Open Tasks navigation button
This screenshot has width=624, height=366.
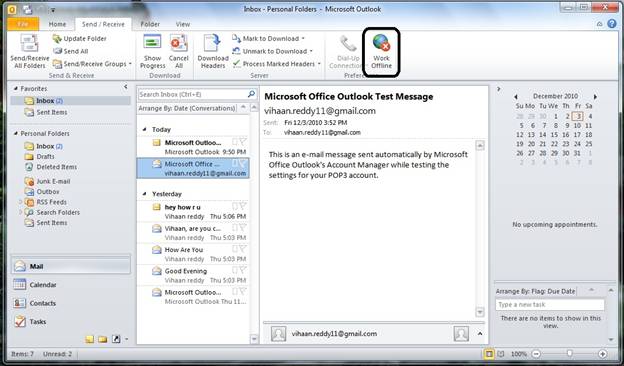pyautogui.click(x=70, y=321)
